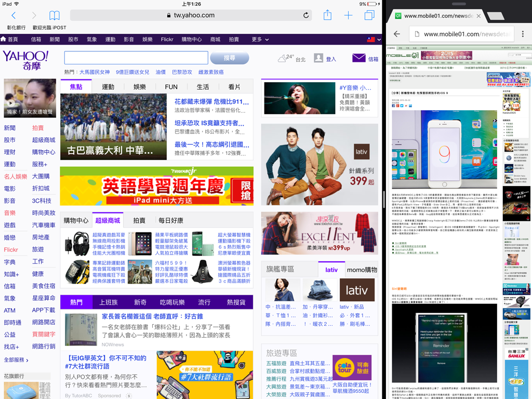The width and height of the screenshot is (532, 399).
Task: Open 歡迎光臨 iPOST bookmark
Action: (x=49, y=28)
